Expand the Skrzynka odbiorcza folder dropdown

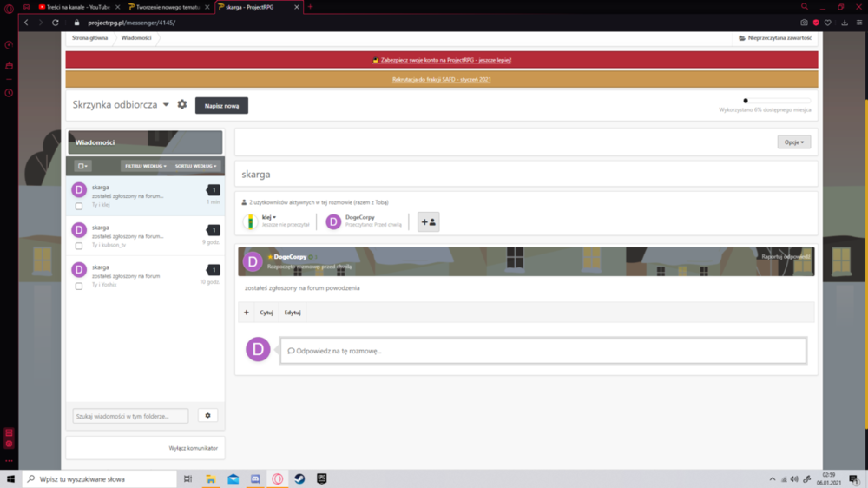click(166, 105)
